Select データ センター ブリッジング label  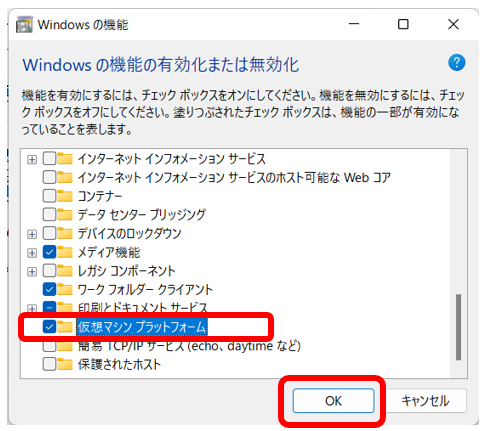[142, 215]
